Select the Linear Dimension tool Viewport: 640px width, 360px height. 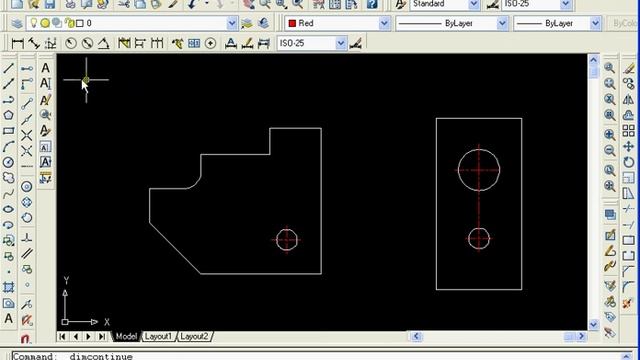click(x=18, y=43)
